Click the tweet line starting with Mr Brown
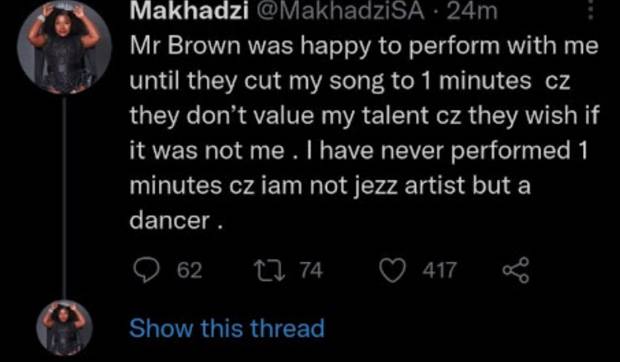Viewport: 620px width, 362px height. pyautogui.click(x=364, y=47)
